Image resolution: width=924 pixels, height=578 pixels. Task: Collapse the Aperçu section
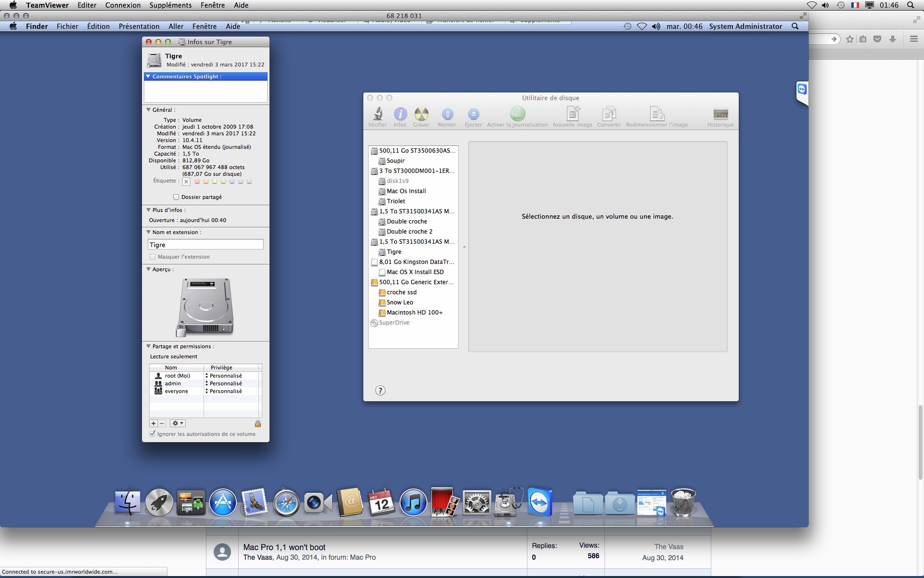(148, 269)
